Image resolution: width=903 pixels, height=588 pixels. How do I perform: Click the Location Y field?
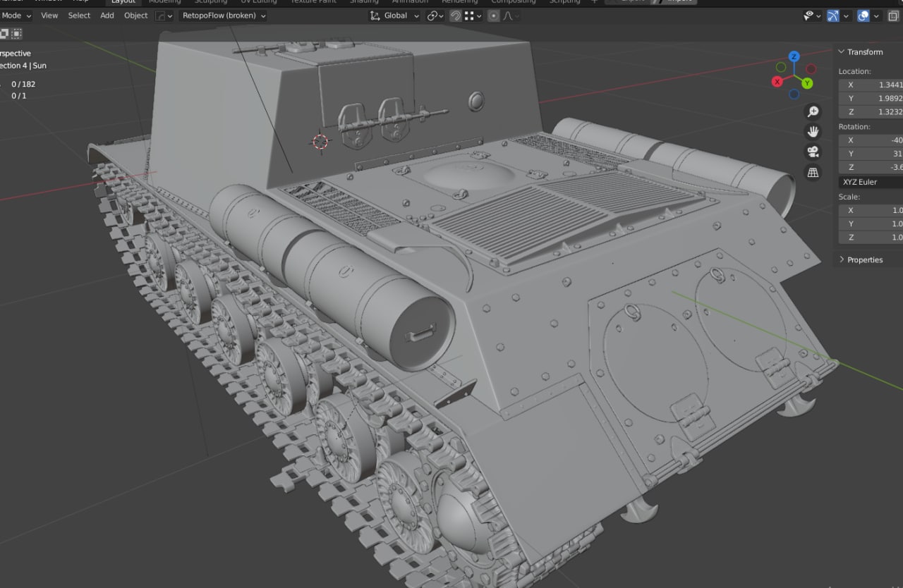[x=871, y=98]
